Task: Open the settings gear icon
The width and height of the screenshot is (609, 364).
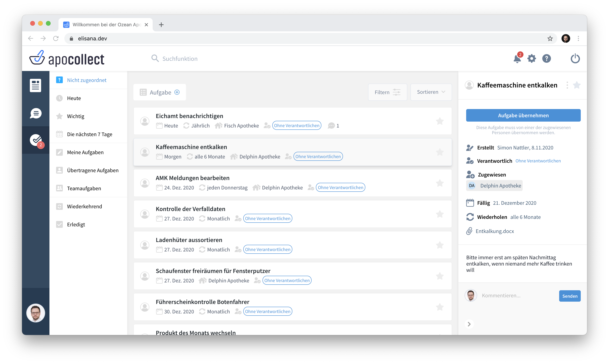Action: (532, 59)
